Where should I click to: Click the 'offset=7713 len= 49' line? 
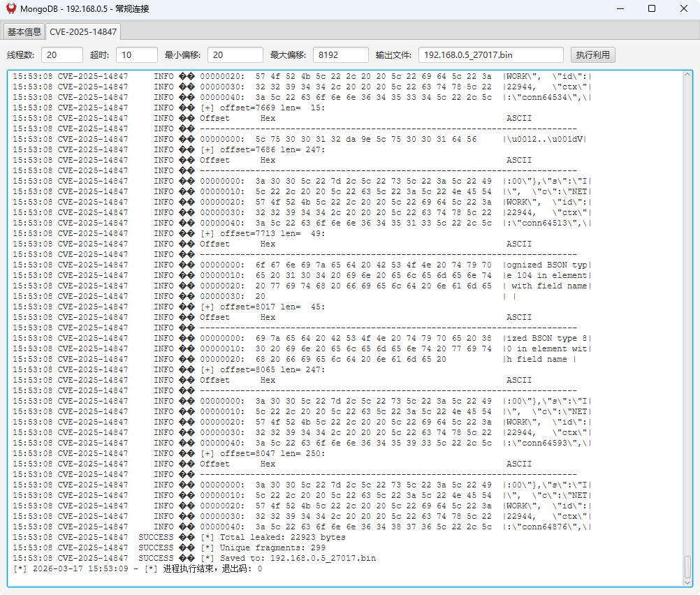click(x=169, y=233)
